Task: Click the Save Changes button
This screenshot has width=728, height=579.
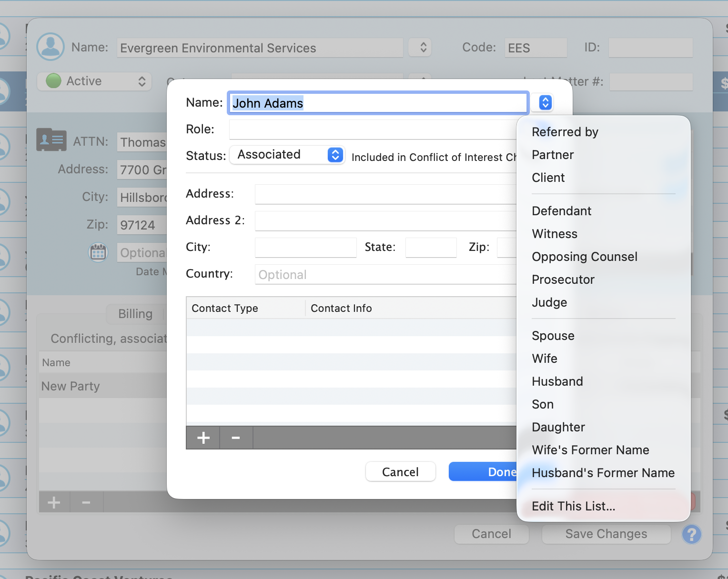Action: (606, 534)
